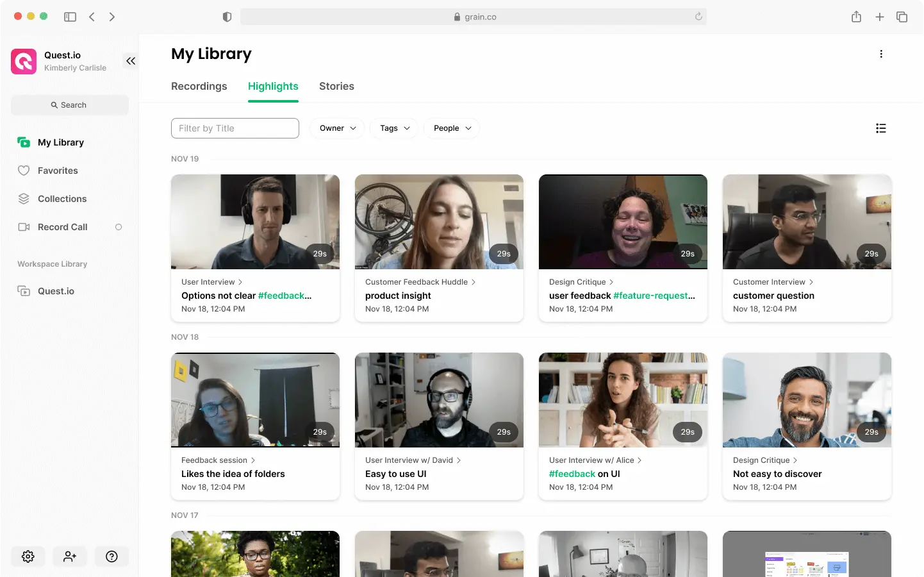The height and width of the screenshot is (577, 924).
Task: Open the Owner filter dropdown
Action: coord(338,128)
